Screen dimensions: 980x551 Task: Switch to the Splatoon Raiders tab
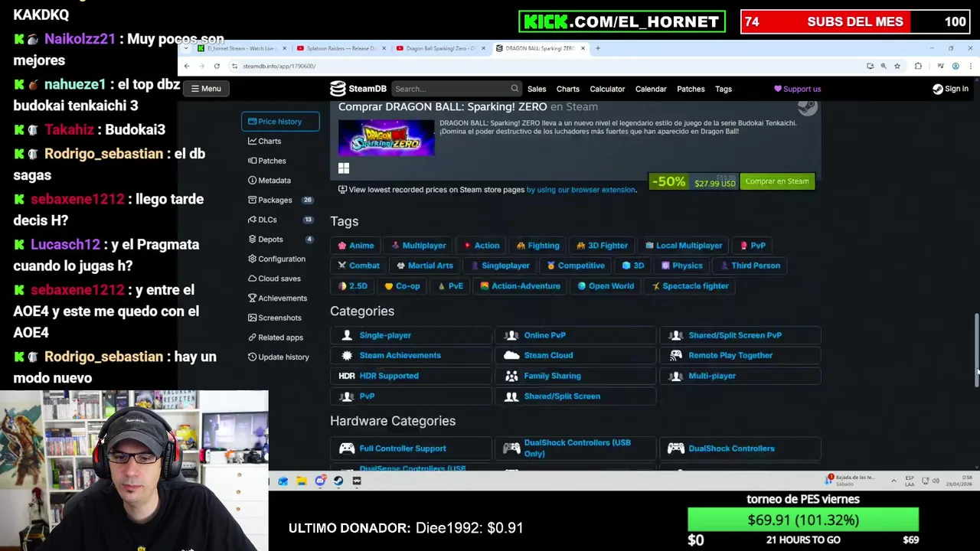click(x=341, y=48)
